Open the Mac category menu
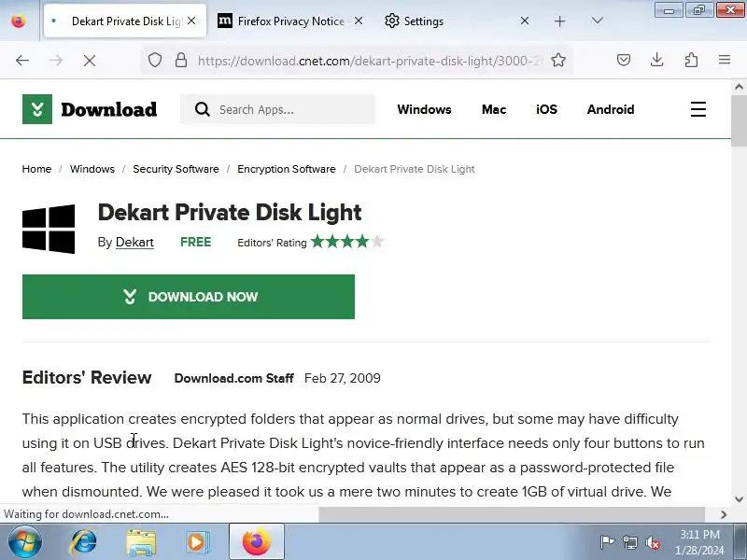 click(x=494, y=109)
